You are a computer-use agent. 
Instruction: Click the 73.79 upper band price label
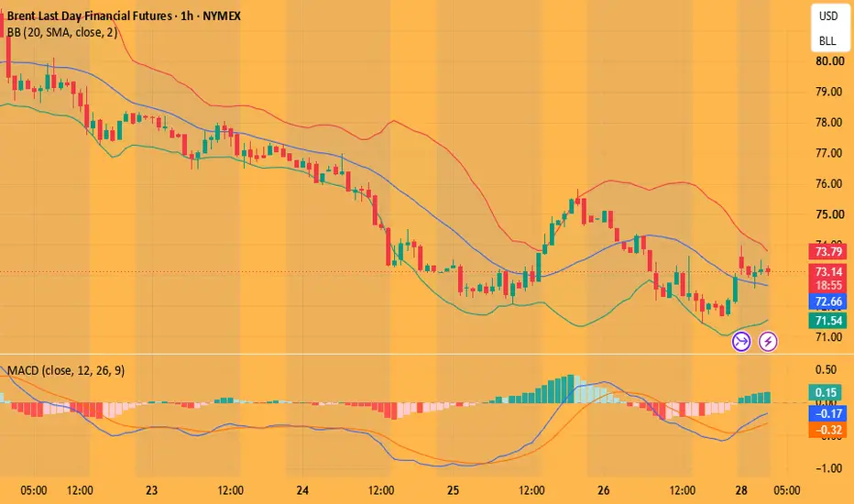click(828, 252)
